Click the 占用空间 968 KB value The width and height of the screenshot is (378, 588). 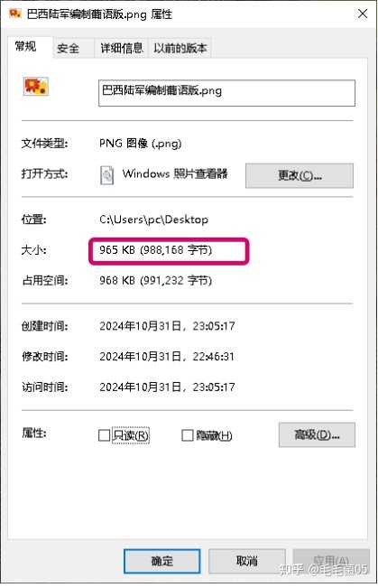(x=155, y=280)
